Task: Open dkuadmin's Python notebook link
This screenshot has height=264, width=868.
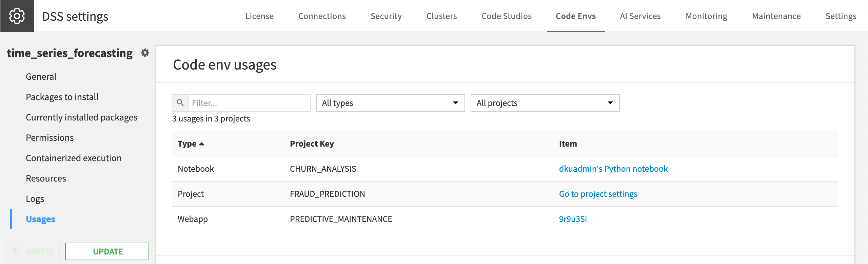Action: coord(613,169)
